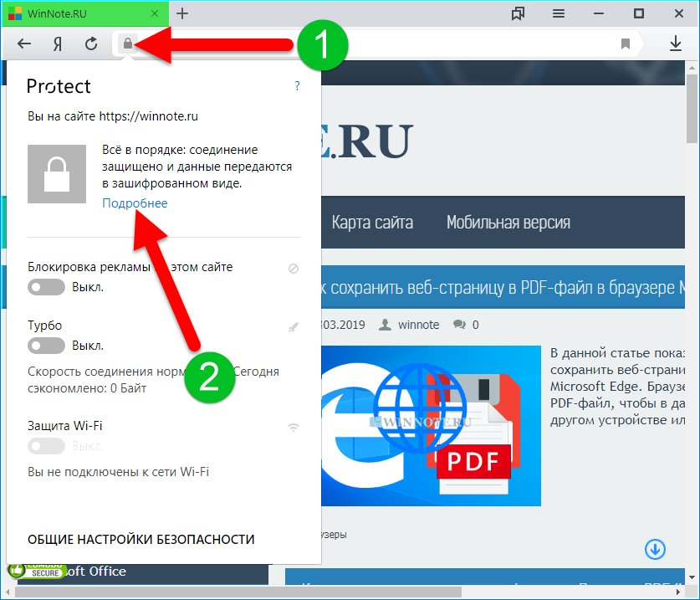700x600 pixels.
Task: Bookmark this page using the address bar flag
Action: (x=626, y=44)
